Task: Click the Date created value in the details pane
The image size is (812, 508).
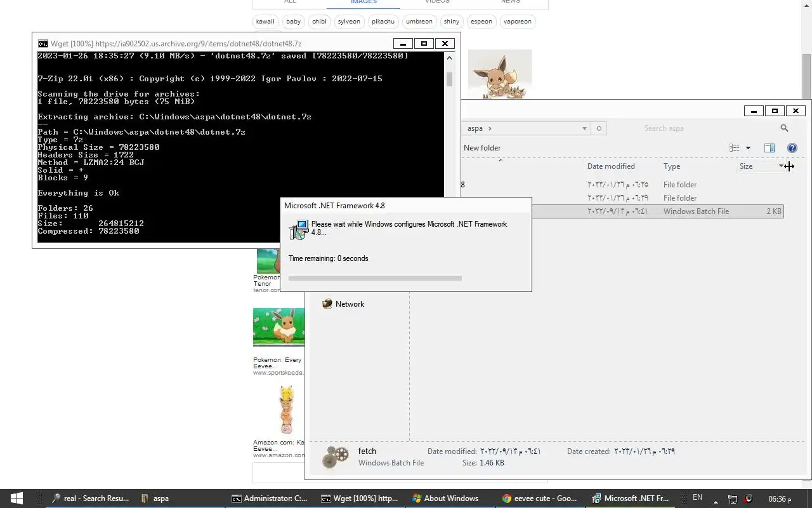Action: point(645,451)
